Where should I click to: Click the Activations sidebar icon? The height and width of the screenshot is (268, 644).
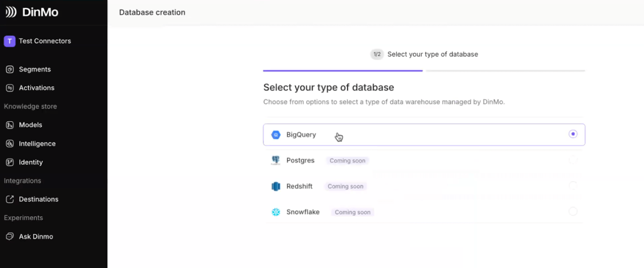pos(10,88)
